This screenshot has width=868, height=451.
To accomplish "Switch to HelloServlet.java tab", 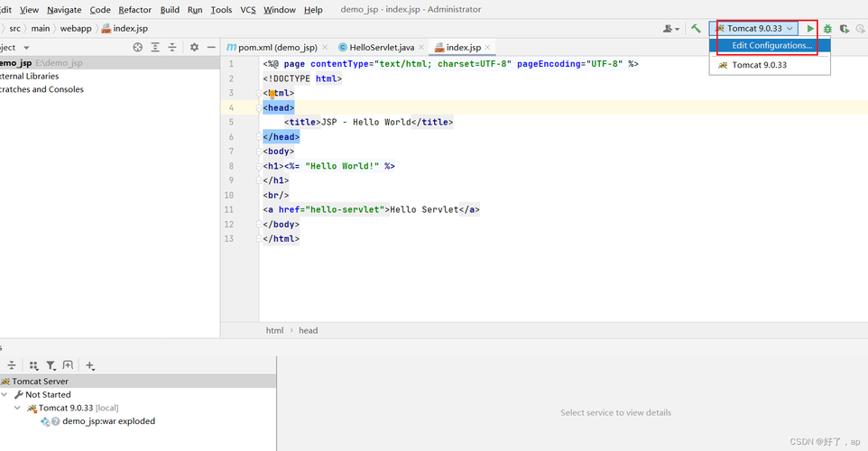I will (382, 48).
